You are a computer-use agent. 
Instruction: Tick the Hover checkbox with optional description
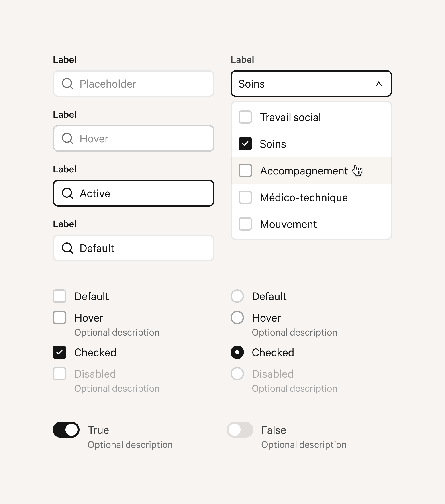59,318
